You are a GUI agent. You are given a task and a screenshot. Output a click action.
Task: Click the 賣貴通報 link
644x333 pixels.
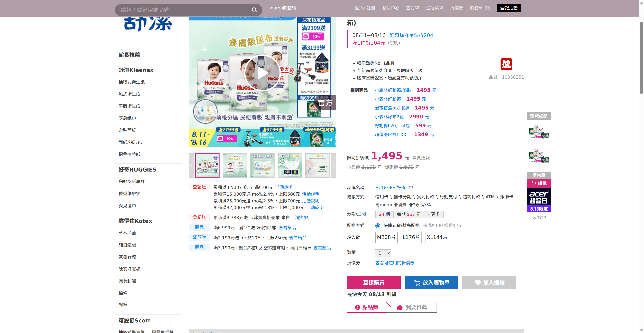[x=421, y=158]
